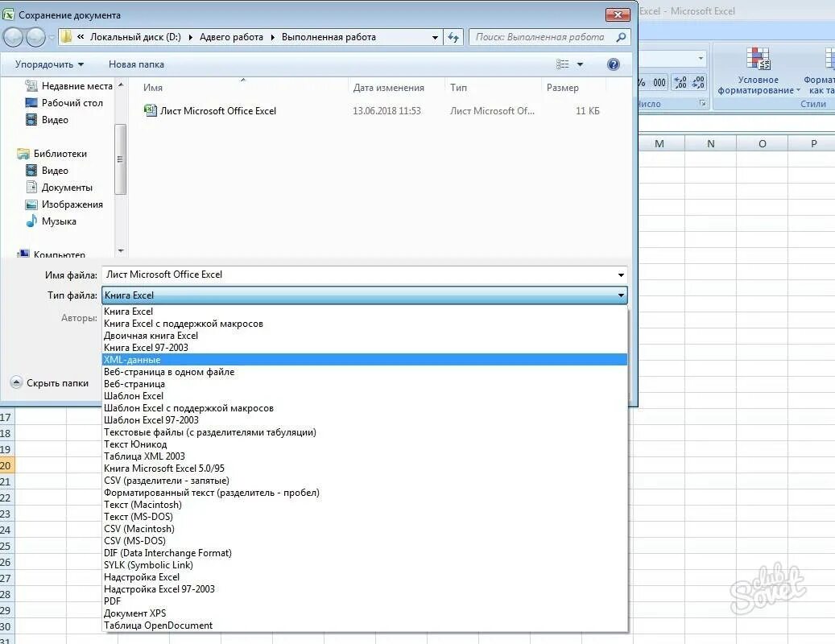Open the dialog Help question mark icon
Image resolution: width=835 pixels, height=644 pixels.
tap(613, 64)
